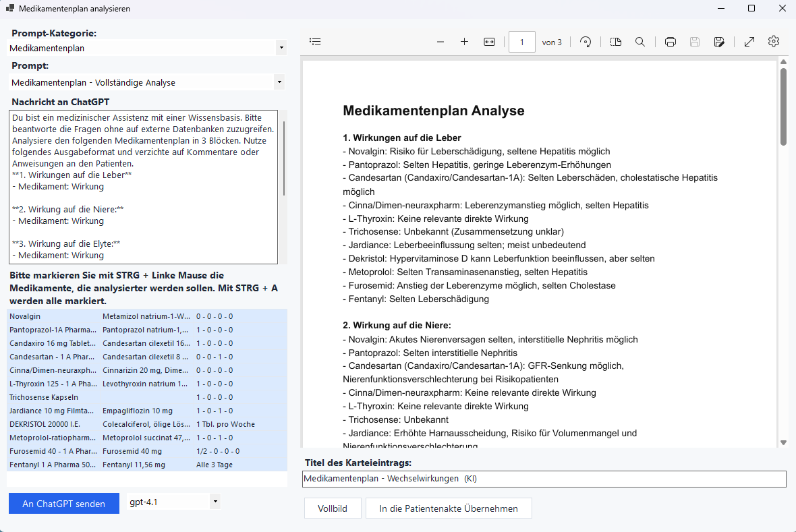This screenshot has width=796, height=532.
Task: Click the 1/2 - 0 - 0 - 0 dosage cell
Action: (219, 451)
